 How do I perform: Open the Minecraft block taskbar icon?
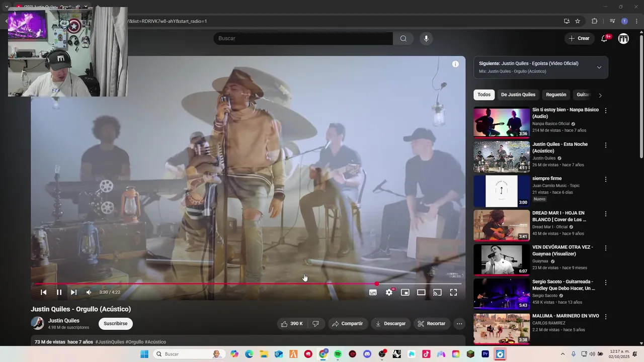(470, 354)
